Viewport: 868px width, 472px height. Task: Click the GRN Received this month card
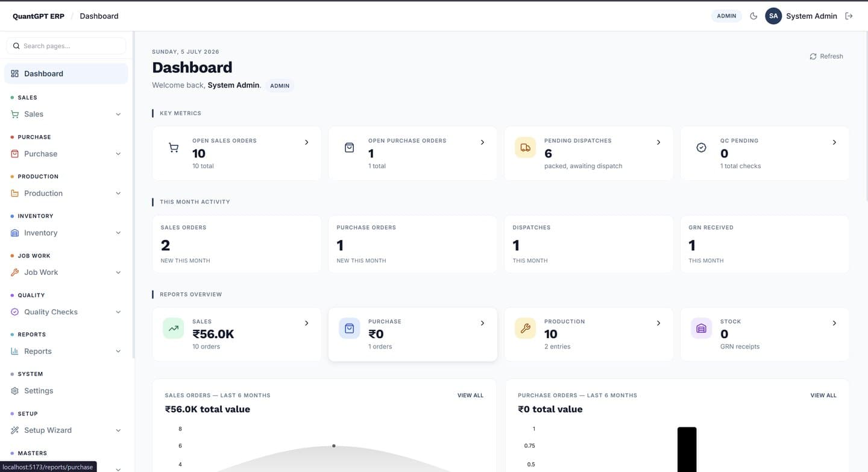pos(765,244)
